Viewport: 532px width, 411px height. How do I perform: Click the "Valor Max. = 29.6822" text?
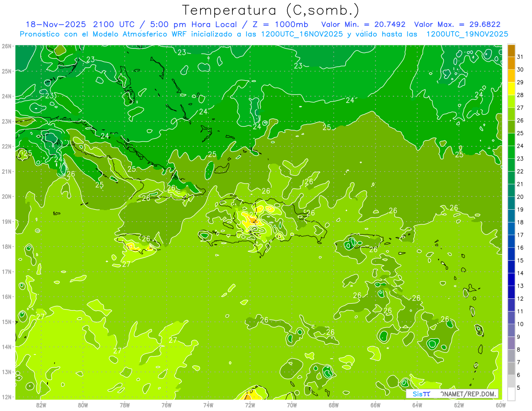point(458,24)
